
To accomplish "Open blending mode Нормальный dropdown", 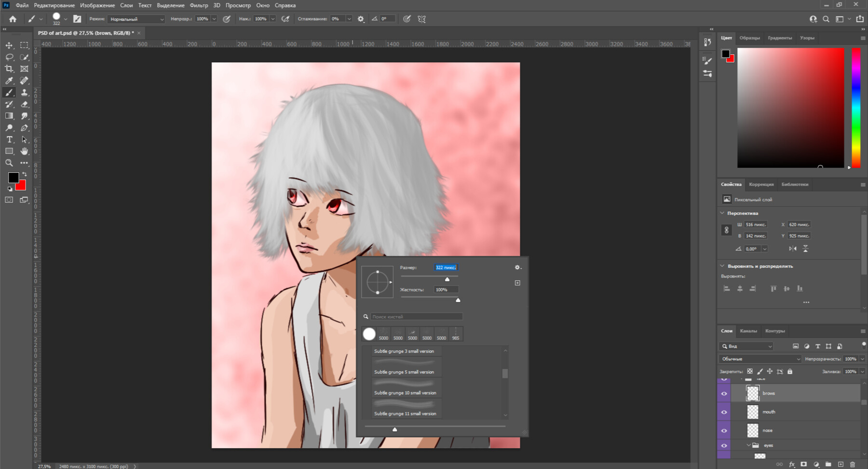I will point(137,19).
